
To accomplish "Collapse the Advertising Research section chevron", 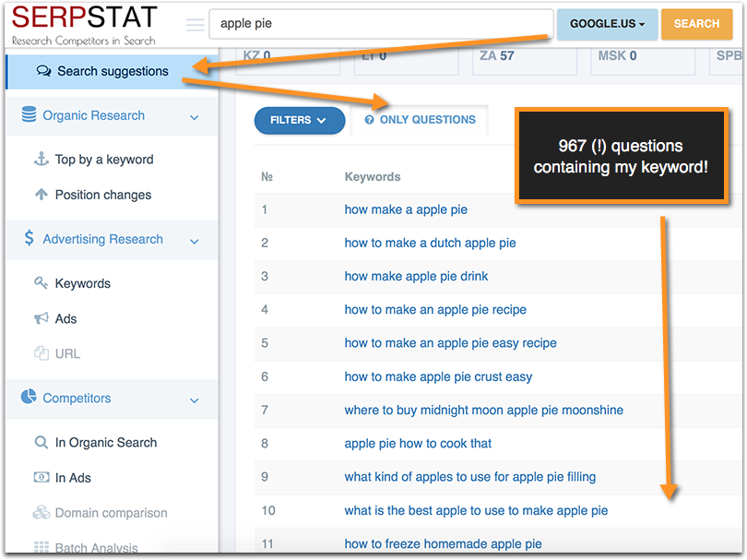I will pos(195,241).
